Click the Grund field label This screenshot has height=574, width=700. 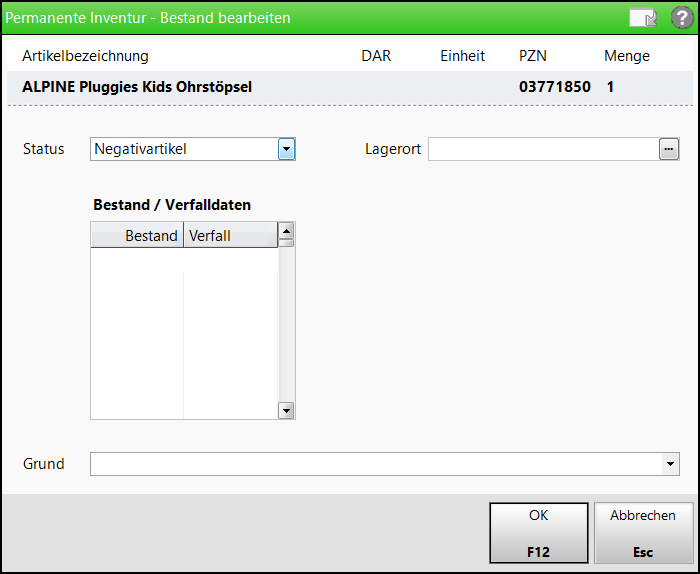point(43,464)
